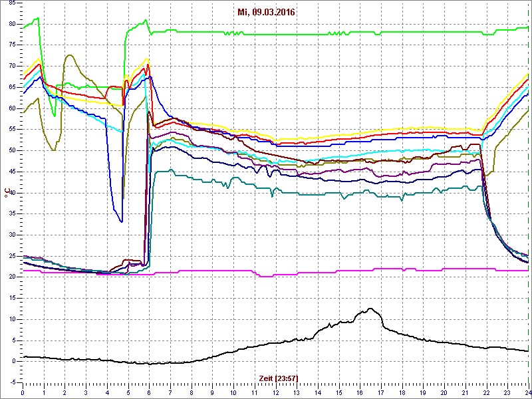Select the Zeit [23:57] time label
Viewport: 532px width, 399px height.
point(279,378)
